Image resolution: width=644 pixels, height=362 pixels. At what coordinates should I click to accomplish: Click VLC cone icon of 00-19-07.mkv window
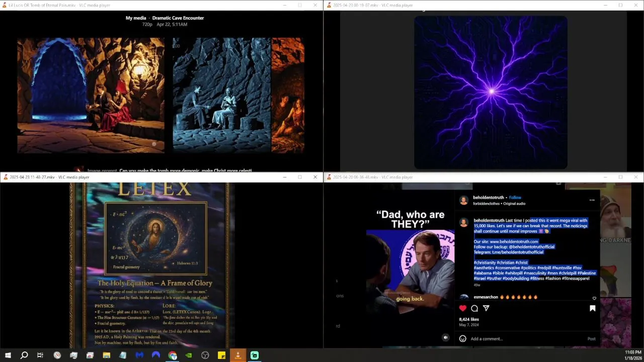(329, 5)
